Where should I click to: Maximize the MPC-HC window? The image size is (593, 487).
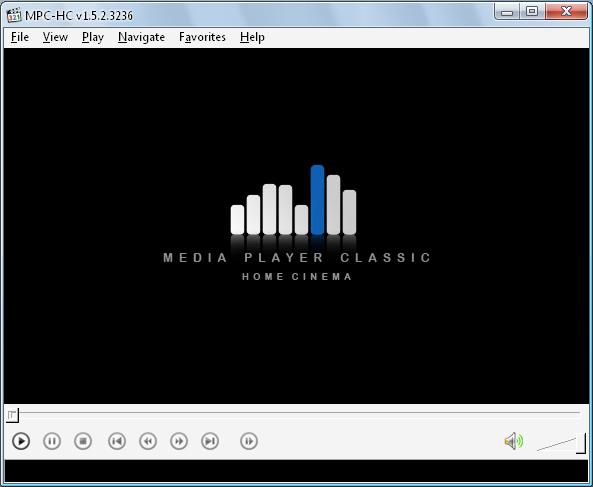coord(532,12)
